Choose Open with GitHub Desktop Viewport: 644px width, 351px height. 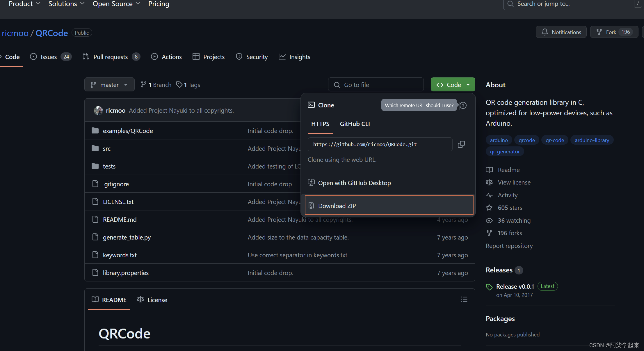point(354,183)
